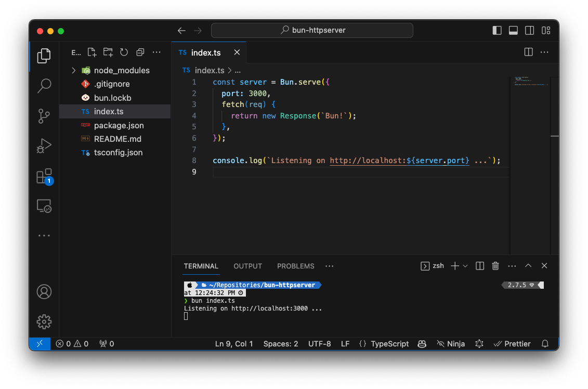Open the Run and Debug view
This screenshot has width=588, height=389.
[44, 146]
